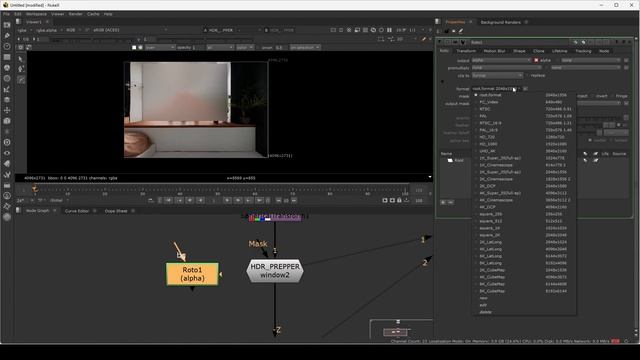Open the Transform nodes toolbar menu
The height and width of the screenshot is (360, 640).
tap(7, 110)
